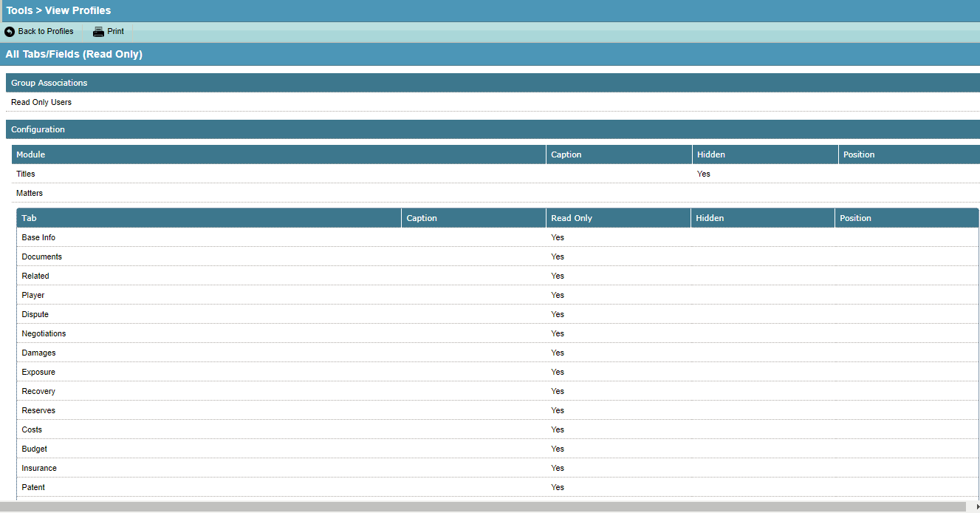Click the Hidden column header
This screenshot has height=513, width=980.
pyautogui.click(x=710, y=154)
